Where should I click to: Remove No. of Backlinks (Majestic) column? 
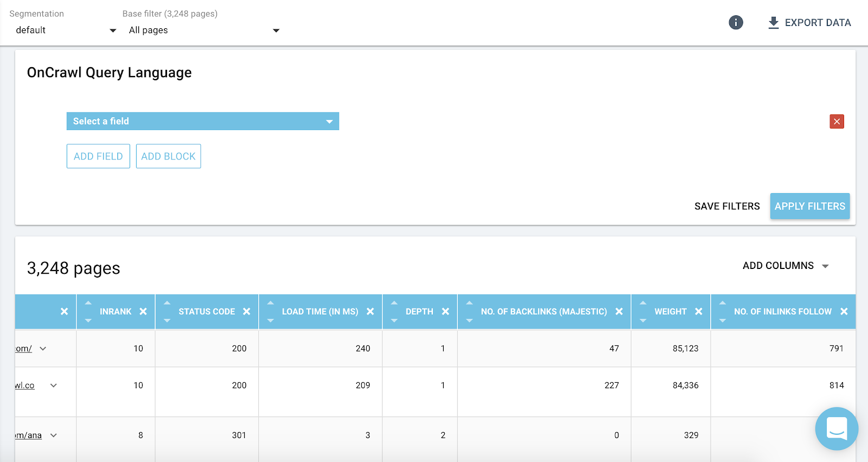click(619, 311)
